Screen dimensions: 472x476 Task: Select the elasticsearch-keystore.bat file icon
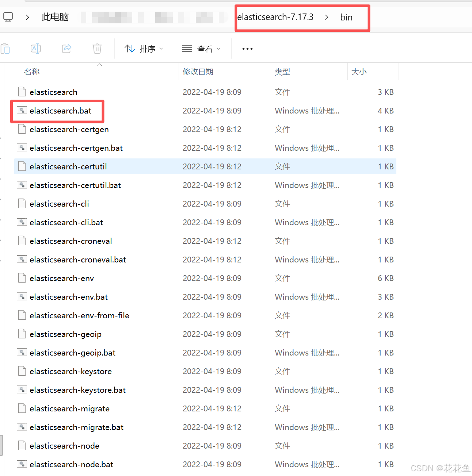tap(22, 390)
